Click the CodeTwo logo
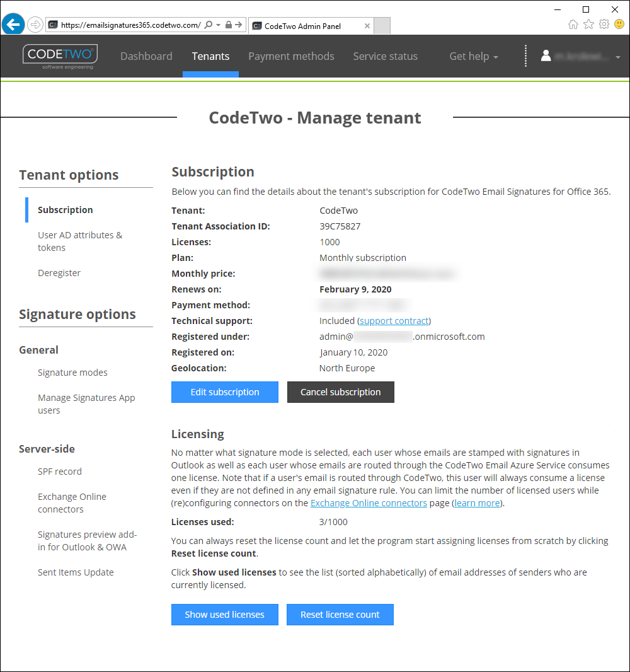This screenshot has width=630, height=672. (x=60, y=55)
